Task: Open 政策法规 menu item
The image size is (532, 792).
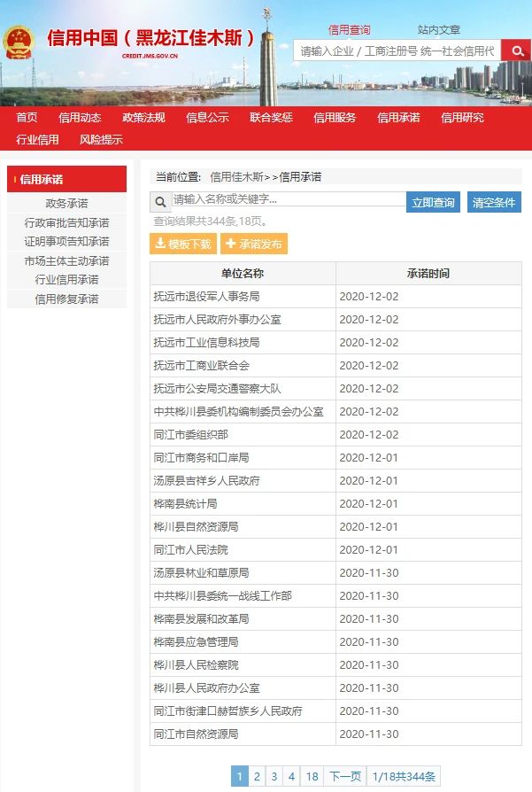Action: (143, 118)
